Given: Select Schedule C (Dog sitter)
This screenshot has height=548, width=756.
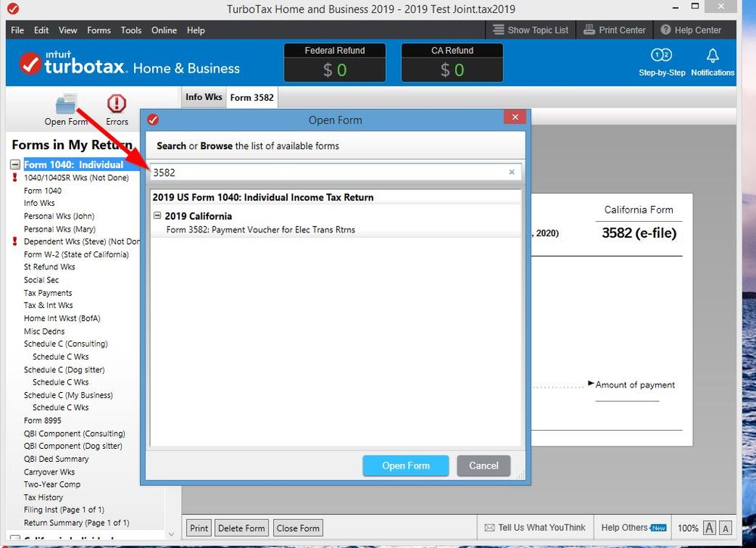Looking at the screenshot, I should point(64,370).
